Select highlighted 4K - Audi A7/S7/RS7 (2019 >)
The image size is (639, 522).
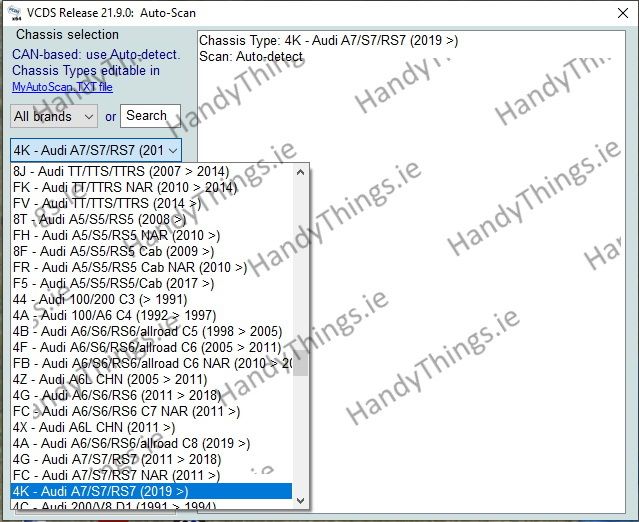[x=152, y=491]
